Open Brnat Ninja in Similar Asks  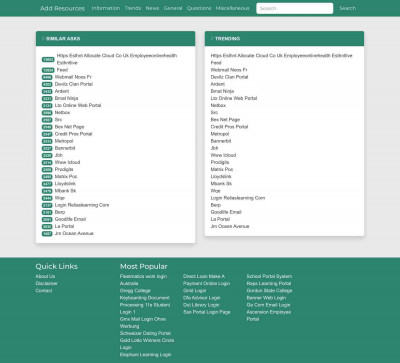click(66, 98)
